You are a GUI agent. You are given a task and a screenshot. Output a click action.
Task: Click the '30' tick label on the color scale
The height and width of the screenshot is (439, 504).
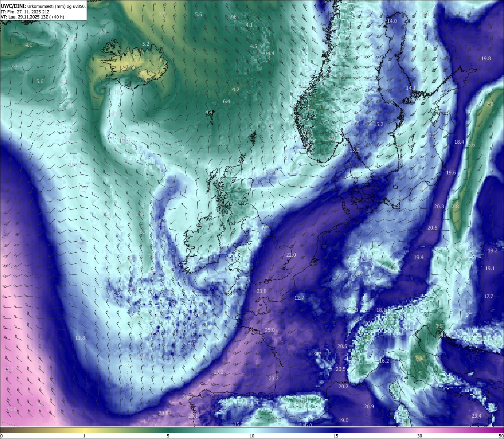tap(420, 436)
